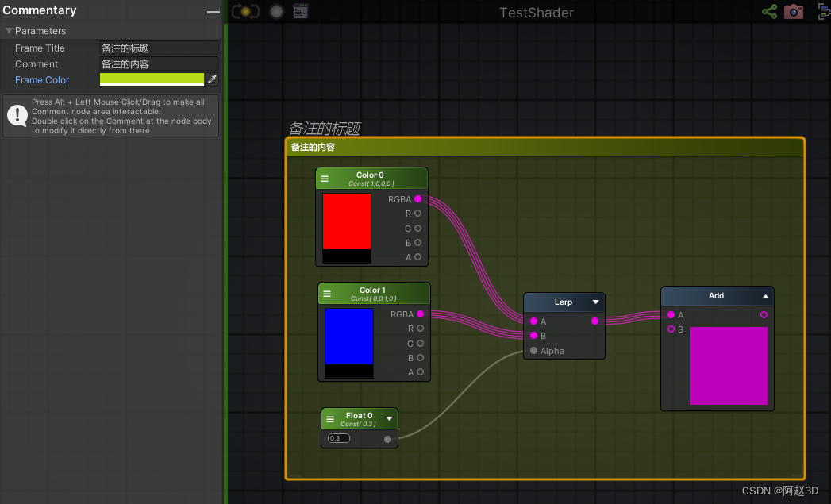This screenshot has width=831, height=504.
Task: Click the Add B input port
Action: point(671,329)
